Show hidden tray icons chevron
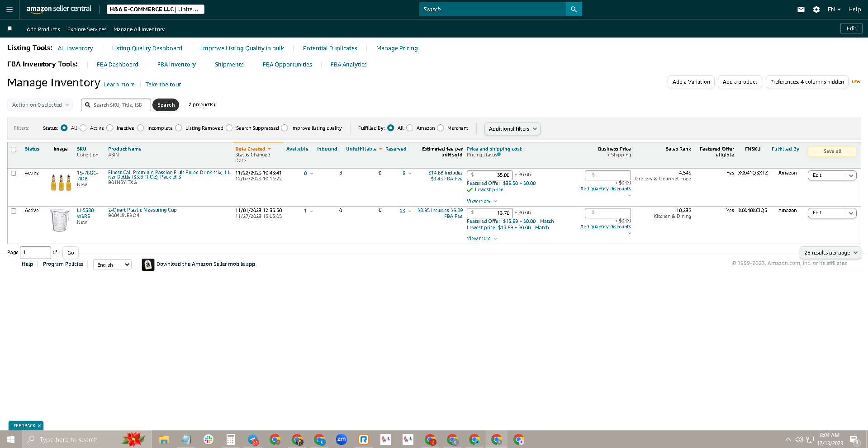This screenshot has width=868, height=448. pos(788,439)
